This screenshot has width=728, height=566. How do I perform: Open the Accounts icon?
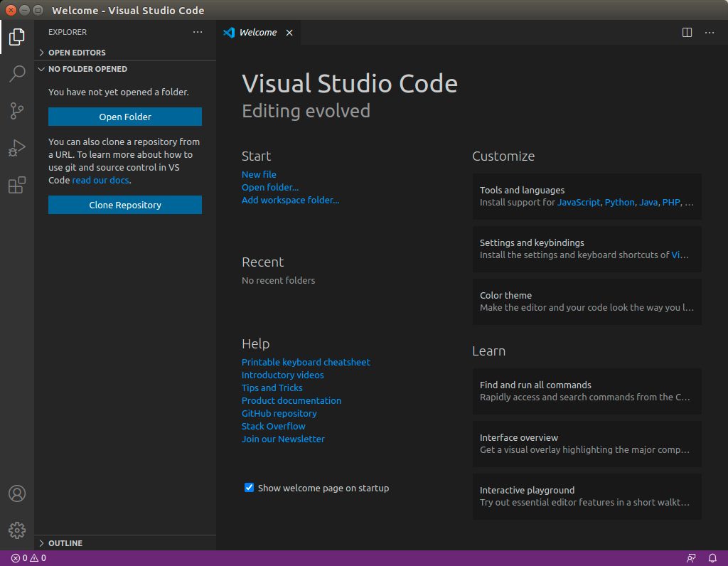(x=17, y=493)
